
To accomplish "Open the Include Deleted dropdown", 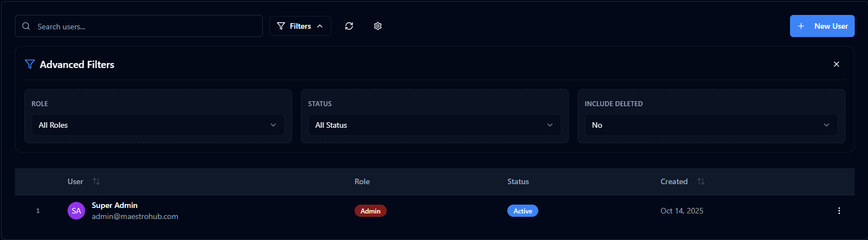I will pos(711,125).
